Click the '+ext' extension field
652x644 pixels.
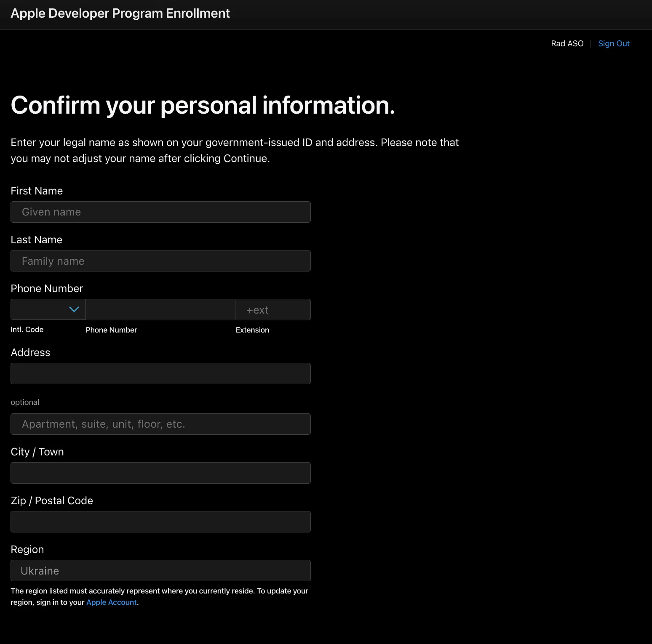[x=273, y=310]
